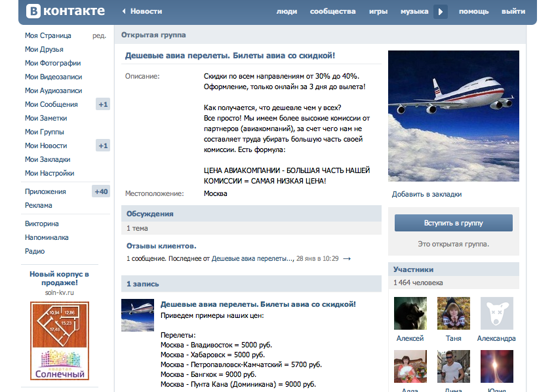The image size is (556, 392).
Task: Click the group's airplane avatar image
Action: click(454, 116)
